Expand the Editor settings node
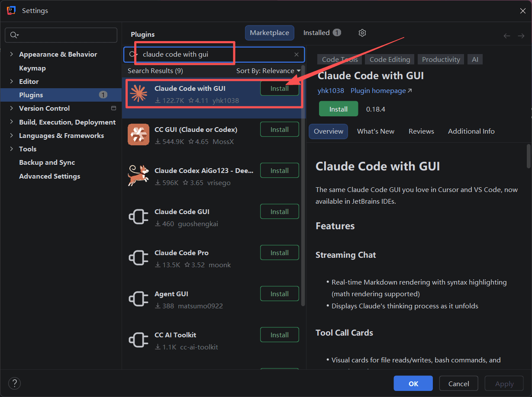 [12, 81]
